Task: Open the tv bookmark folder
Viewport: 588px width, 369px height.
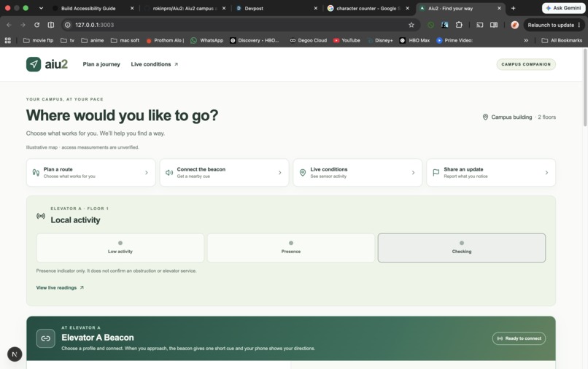Action: [x=68, y=40]
